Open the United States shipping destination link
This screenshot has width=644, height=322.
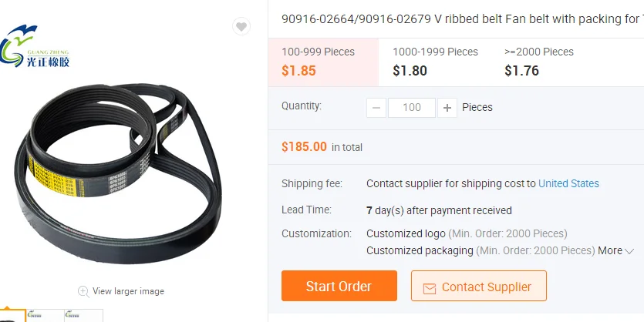coord(568,183)
